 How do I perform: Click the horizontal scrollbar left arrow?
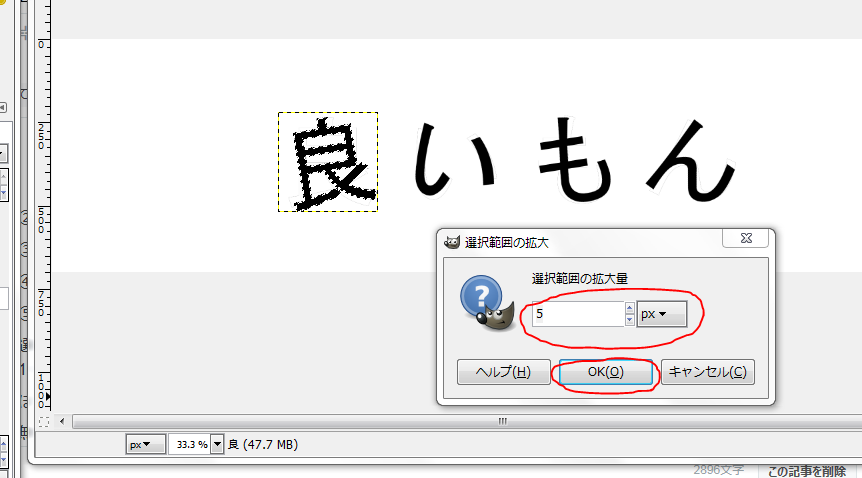pyautogui.click(x=62, y=421)
